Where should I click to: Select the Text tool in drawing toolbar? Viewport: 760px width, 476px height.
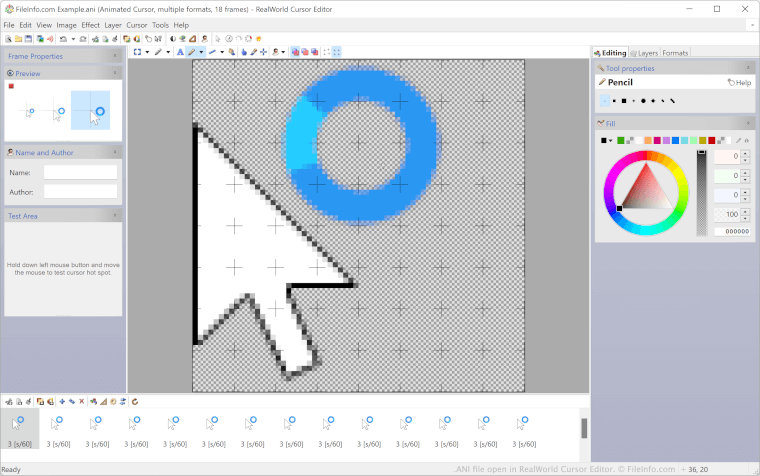pyautogui.click(x=179, y=51)
